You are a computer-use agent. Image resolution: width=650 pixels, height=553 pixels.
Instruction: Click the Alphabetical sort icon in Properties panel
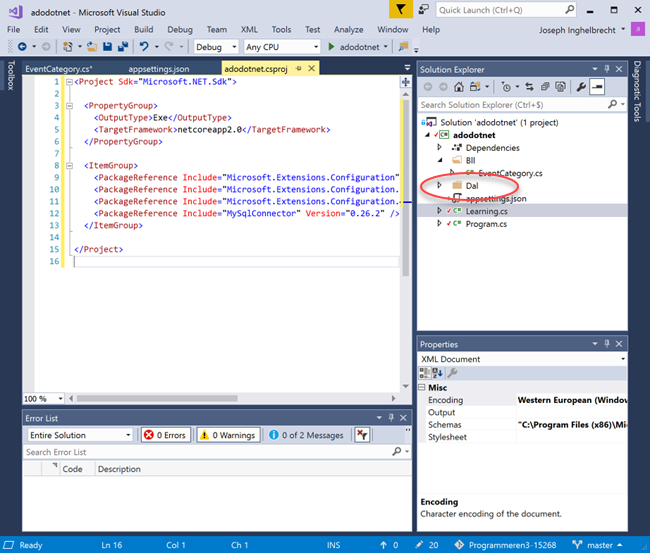(x=437, y=373)
